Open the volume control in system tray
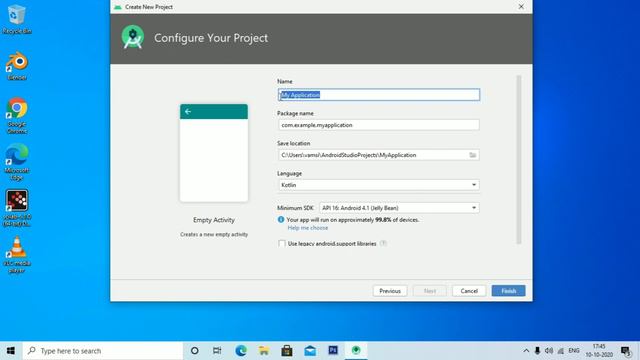The width and height of the screenshot is (640, 360). click(x=549, y=351)
